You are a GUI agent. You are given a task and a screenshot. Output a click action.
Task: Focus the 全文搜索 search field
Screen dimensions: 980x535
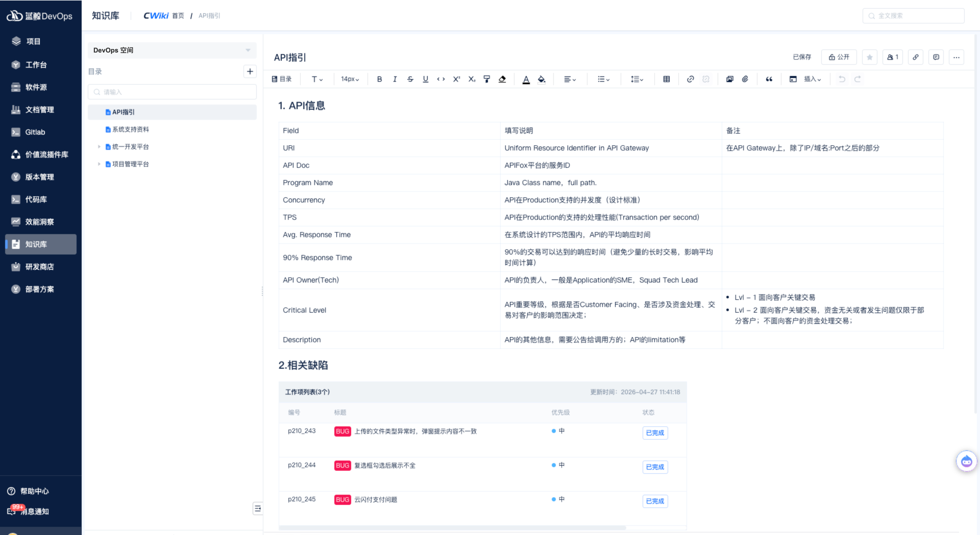click(913, 16)
